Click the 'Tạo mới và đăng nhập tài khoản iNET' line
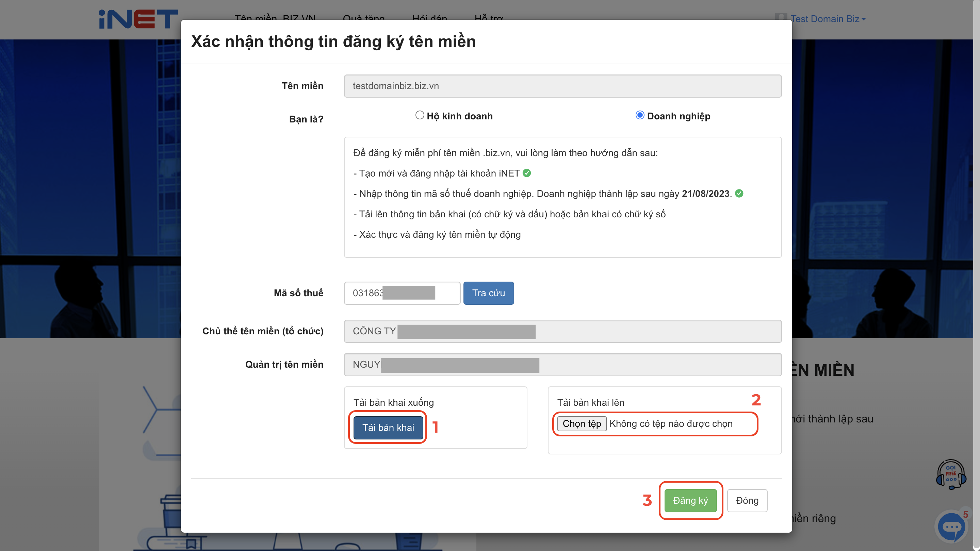 [x=436, y=173]
